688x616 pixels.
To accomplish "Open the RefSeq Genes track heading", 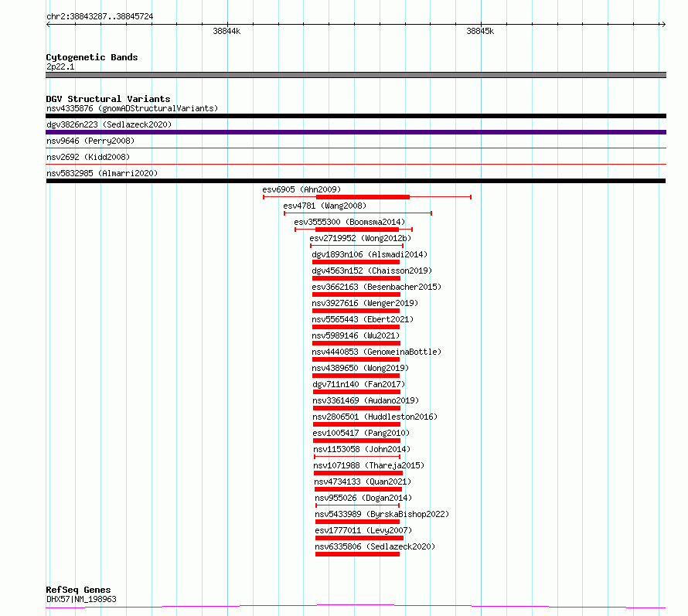I will (78, 590).
